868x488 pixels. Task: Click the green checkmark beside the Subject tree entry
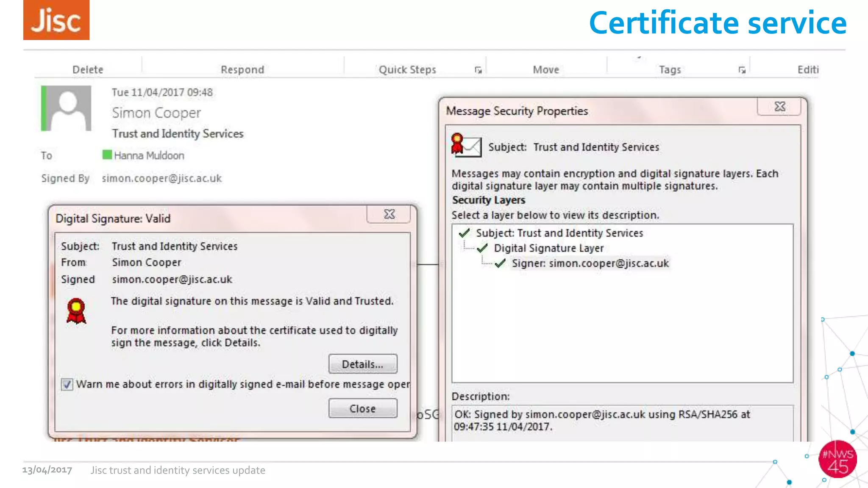click(x=465, y=233)
